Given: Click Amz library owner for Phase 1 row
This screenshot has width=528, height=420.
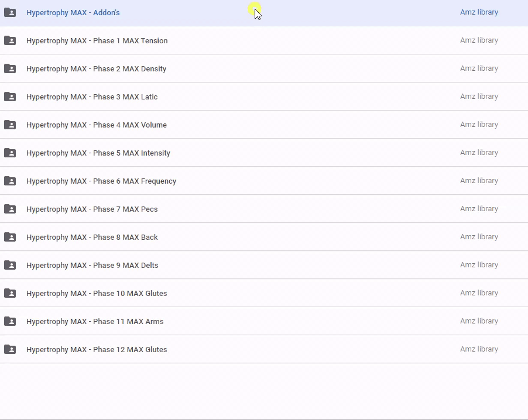Looking at the screenshot, I should click(x=479, y=40).
